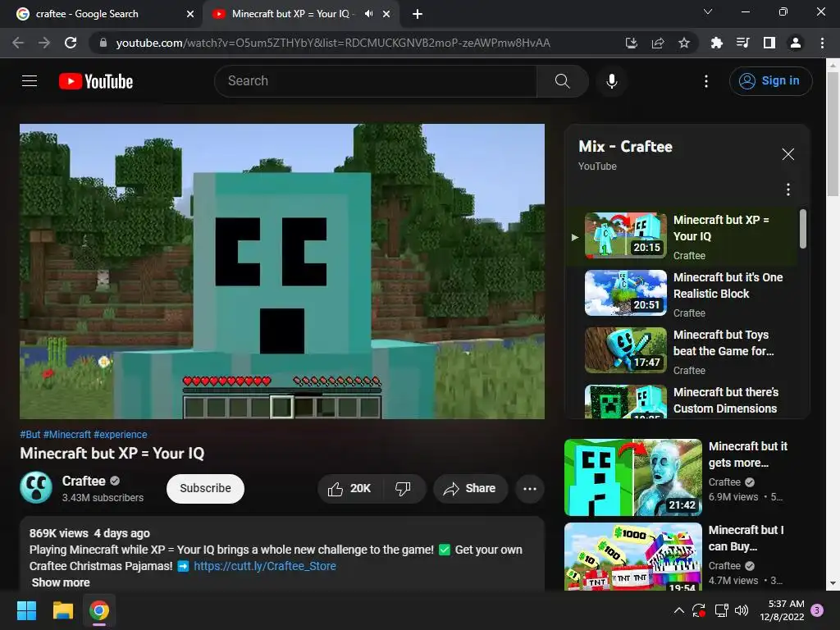Open media controls icon in toolbar
Image resolution: width=840 pixels, height=630 pixels.
coord(742,43)
